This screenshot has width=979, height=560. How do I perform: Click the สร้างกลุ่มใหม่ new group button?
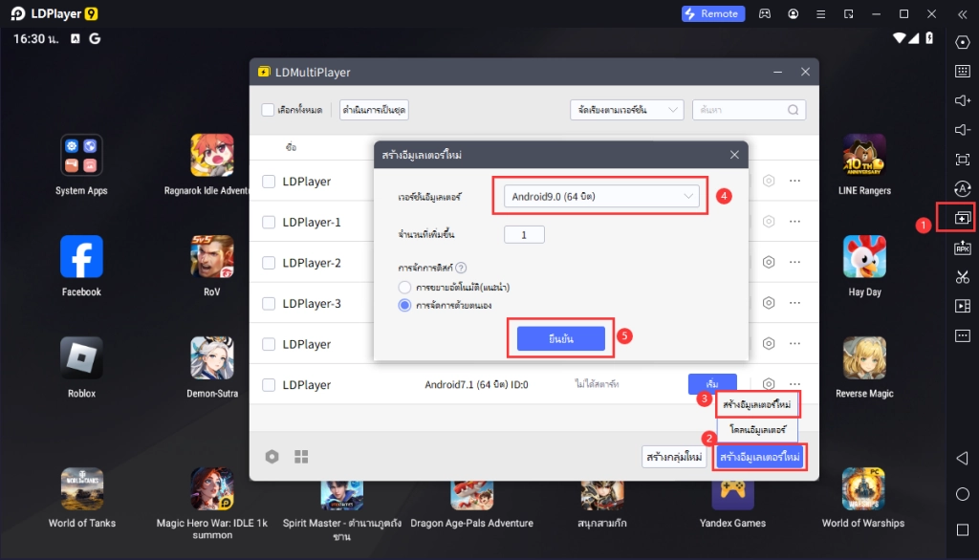674,457
